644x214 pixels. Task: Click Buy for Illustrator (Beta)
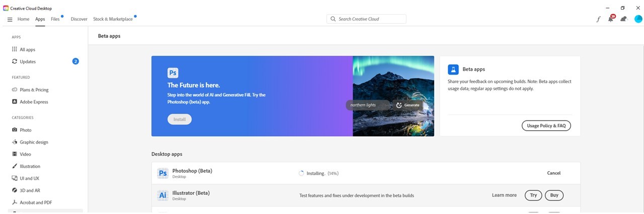pos(554,195)
